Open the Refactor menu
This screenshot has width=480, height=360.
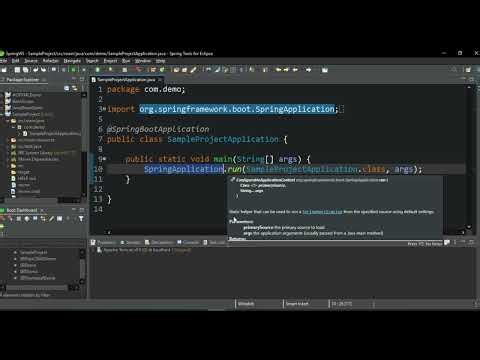51,61
